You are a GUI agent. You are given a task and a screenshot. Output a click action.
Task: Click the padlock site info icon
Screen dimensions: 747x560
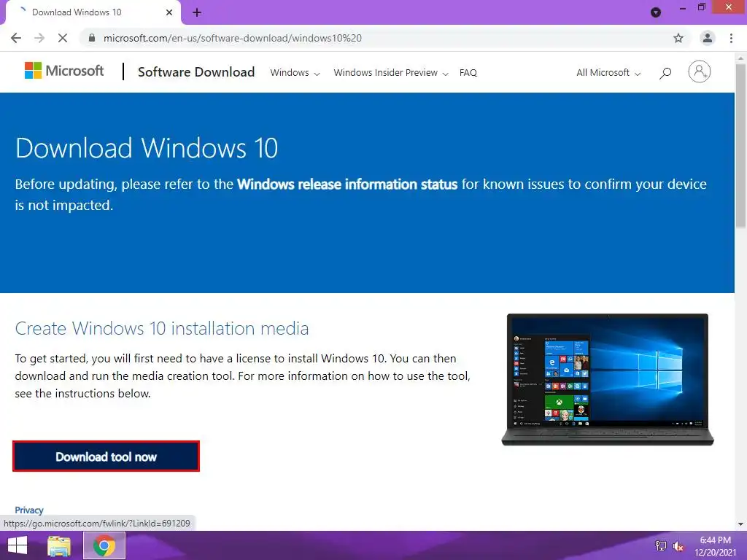tap(92, 38)
